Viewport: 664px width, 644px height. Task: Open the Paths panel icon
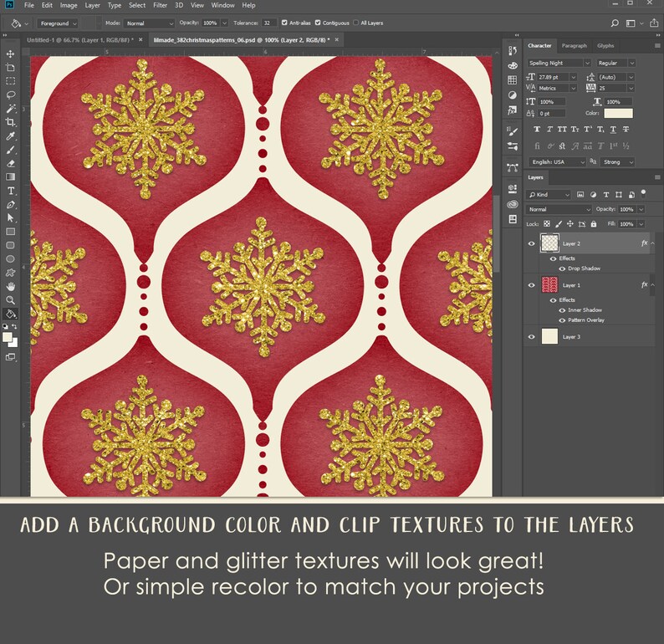(513, 167)
